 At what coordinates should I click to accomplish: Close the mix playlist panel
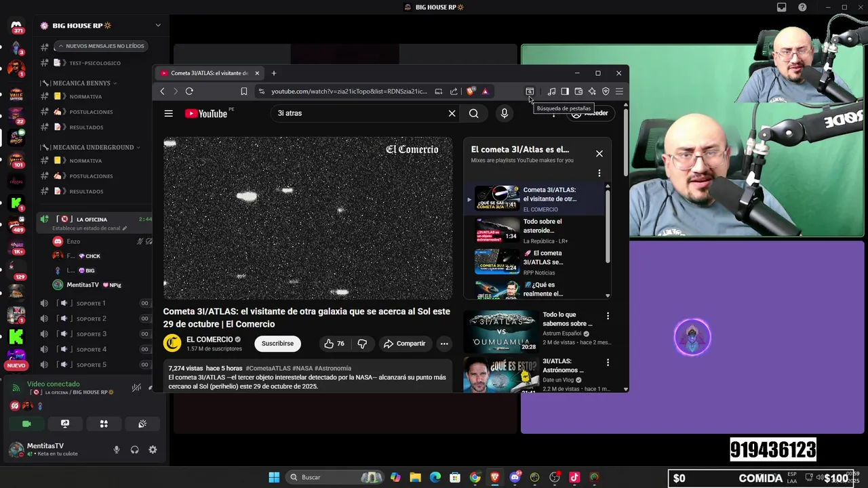coord(599,154)
